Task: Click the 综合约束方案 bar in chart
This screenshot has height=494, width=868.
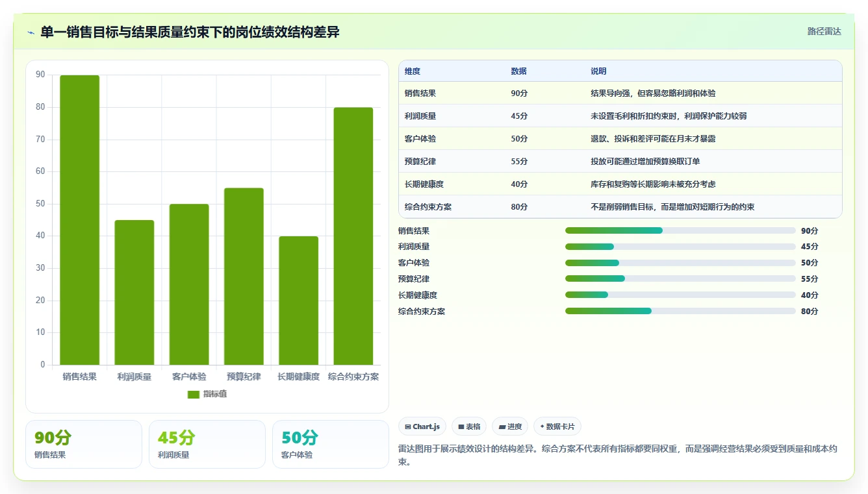Action: pyautogui.click(x=353, y=236)
